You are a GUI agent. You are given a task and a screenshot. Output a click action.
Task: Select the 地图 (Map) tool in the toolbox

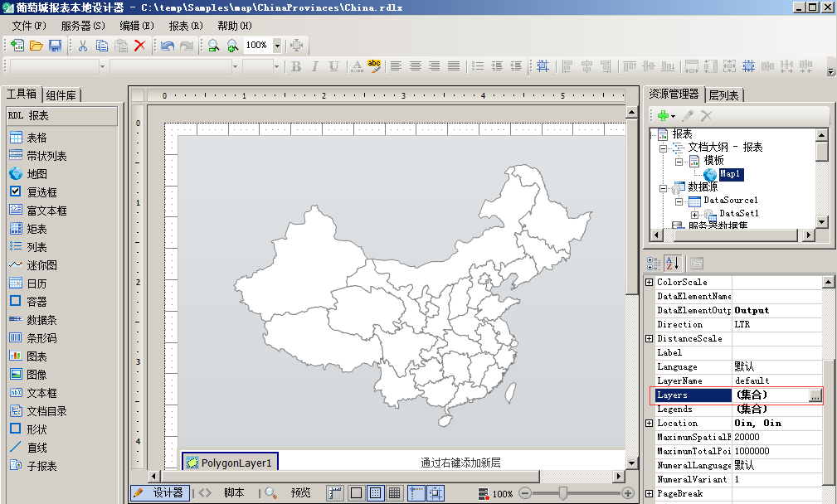point(36,174)
